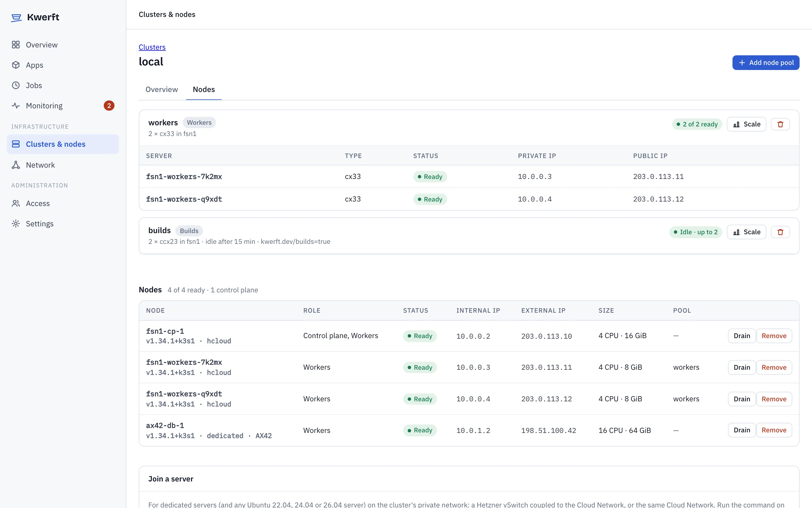Open Settings from the sidebar

pyautogui.click(x=63, y=224)
